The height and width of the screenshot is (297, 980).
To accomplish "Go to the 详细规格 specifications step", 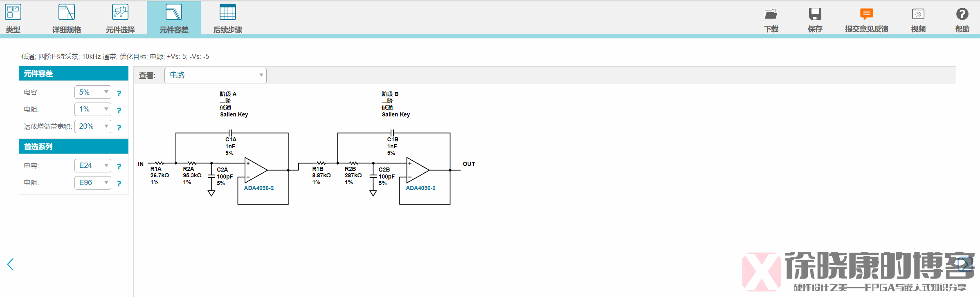I will click(67, 18).
